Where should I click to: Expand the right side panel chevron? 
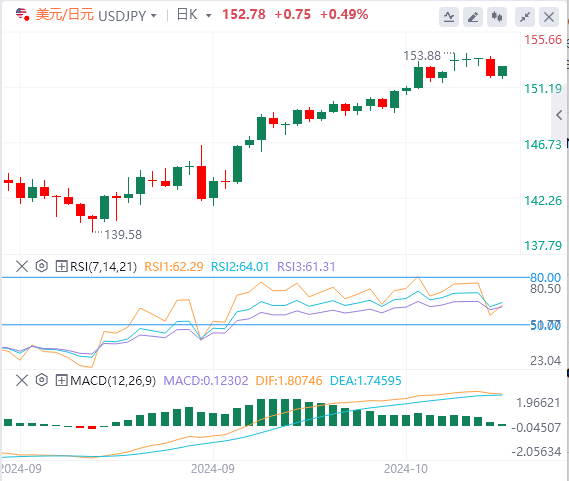tap(559, 115)
